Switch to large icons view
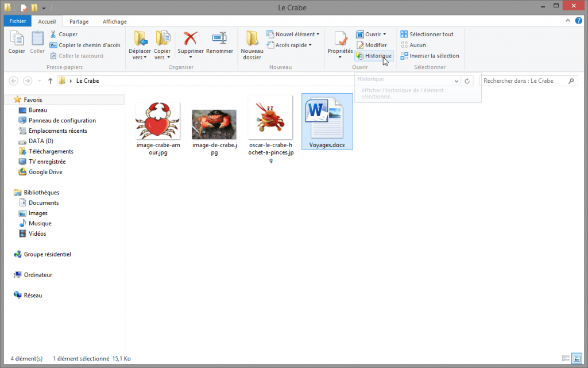Screen dimensions: 588x368 tap(577, 358)
